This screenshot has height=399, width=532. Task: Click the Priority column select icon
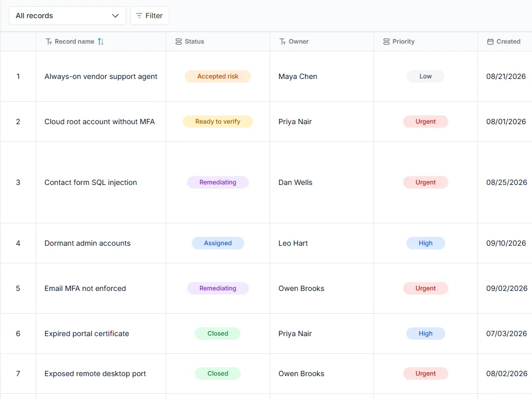(x=387, y=42)
